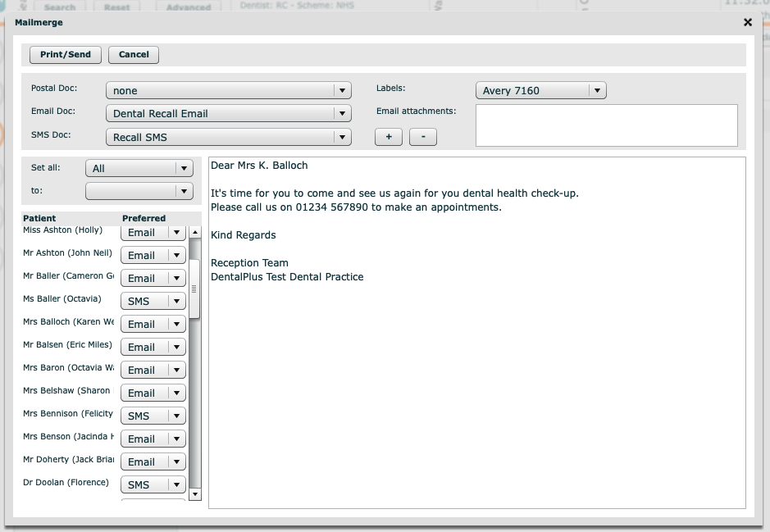Image resolution: width=770 pixels, height=532 pixels.
Task: Click the patient list scrollbar thumb
Action: click(x=194, y=289)
